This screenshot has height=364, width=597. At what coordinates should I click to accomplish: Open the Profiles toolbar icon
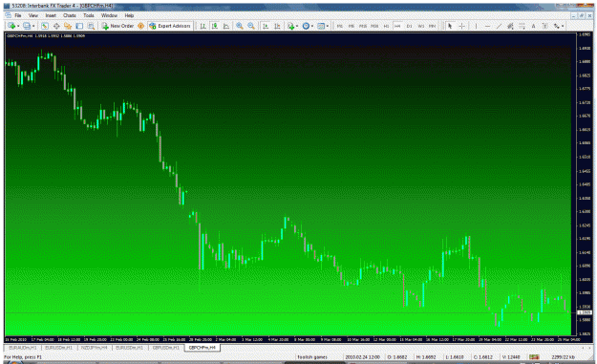(27, 26)
